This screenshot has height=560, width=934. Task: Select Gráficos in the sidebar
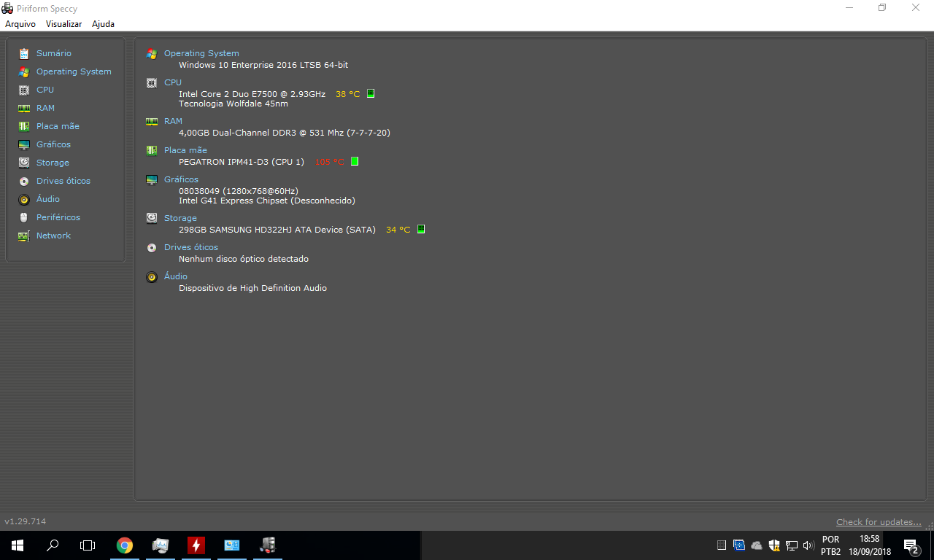pos(53,144)
